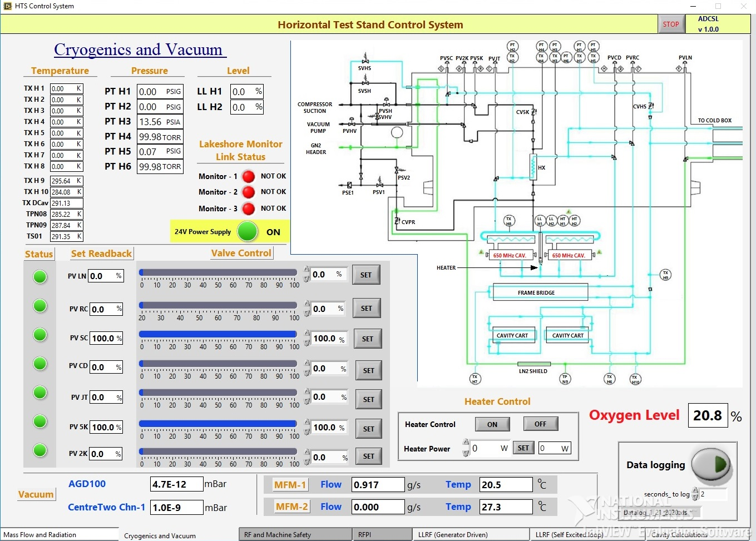The height and width of the screenshot is (541, 756).
Task: Click the CVHS valve symbol in diagram
Action: [x=650, y=106]
